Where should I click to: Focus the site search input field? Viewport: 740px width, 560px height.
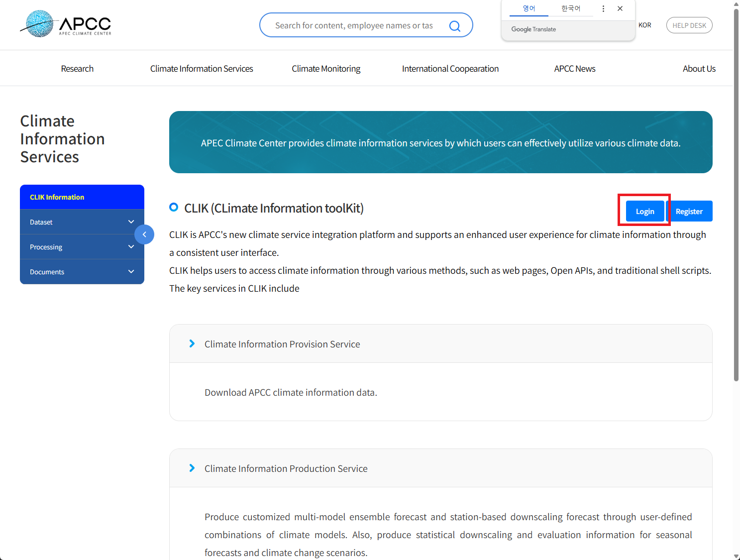pyautogui.click(x=354, y=25)
